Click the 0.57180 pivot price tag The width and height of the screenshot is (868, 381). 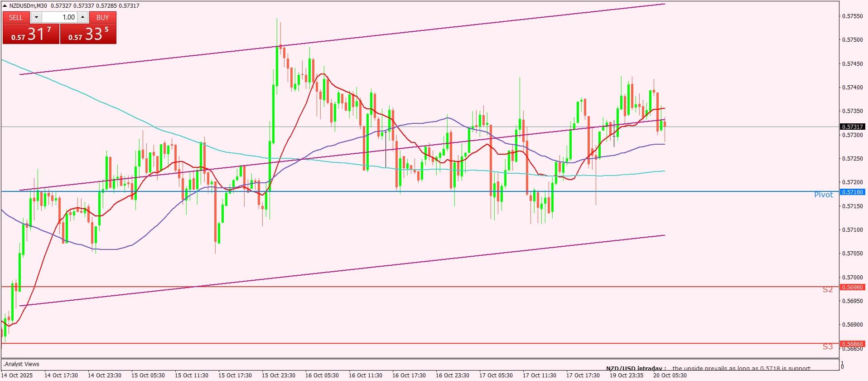(853, 192)
